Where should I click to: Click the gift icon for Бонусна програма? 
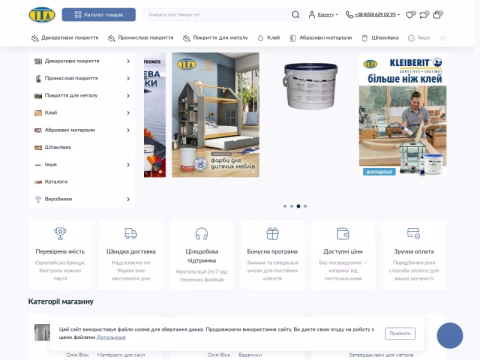tap(272, 233)
